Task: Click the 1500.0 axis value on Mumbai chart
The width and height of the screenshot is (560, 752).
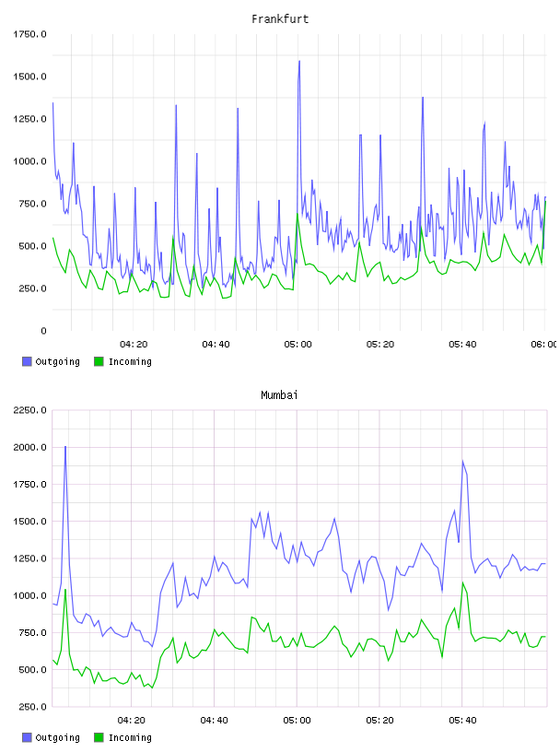Action: click(x=29, y=522)
